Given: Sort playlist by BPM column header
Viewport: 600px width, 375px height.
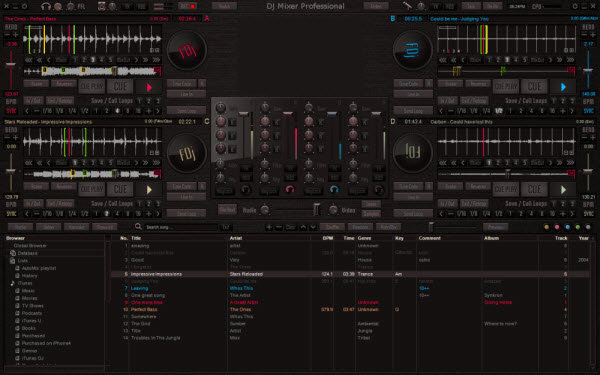Looking at the screenshot, I should [x=328, y=238].
